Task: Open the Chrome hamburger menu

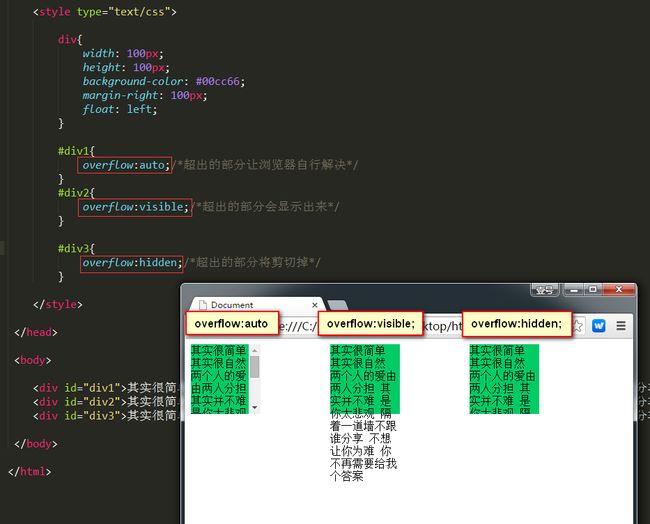Action: 621,326
